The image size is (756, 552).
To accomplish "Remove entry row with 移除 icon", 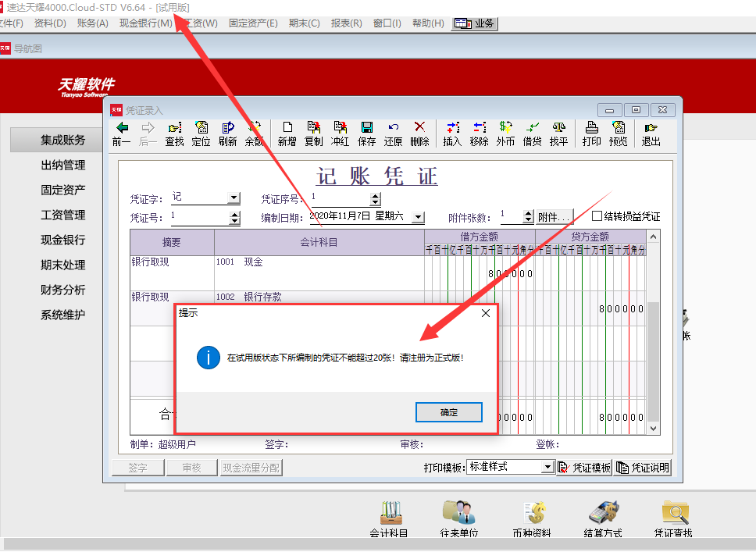I will pyautogui.click(x=479, y=134).
